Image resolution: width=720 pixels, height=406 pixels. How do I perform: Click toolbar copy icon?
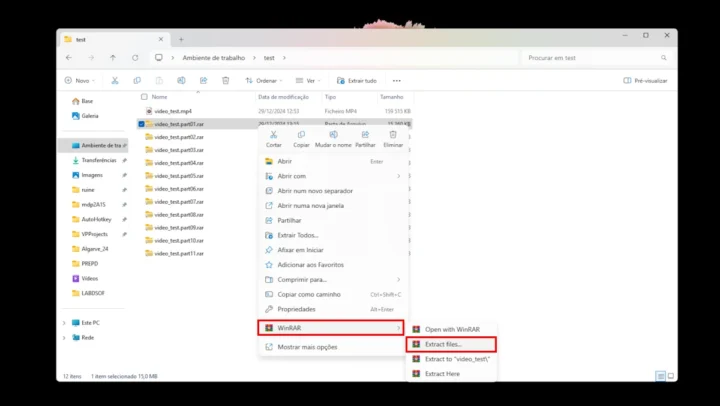coord(137,80)
